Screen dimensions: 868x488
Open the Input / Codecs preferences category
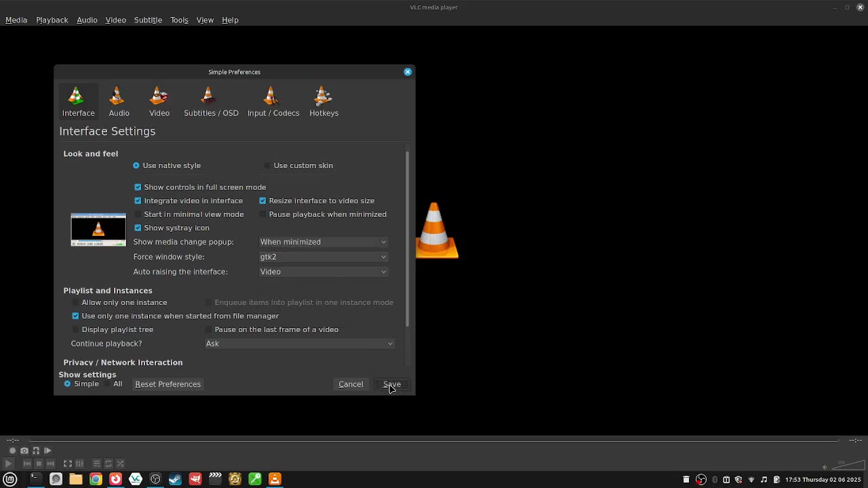(273, 102)
